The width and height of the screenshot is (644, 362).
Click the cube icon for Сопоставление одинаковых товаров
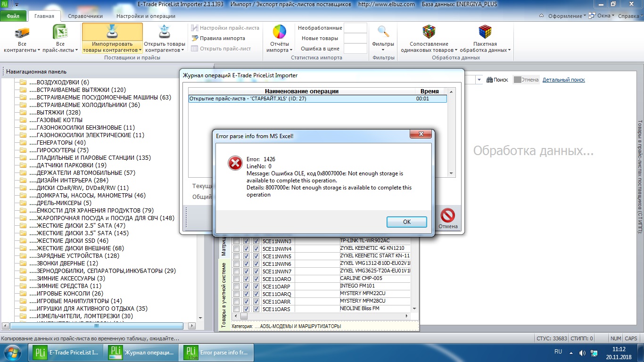click(429, 32)
